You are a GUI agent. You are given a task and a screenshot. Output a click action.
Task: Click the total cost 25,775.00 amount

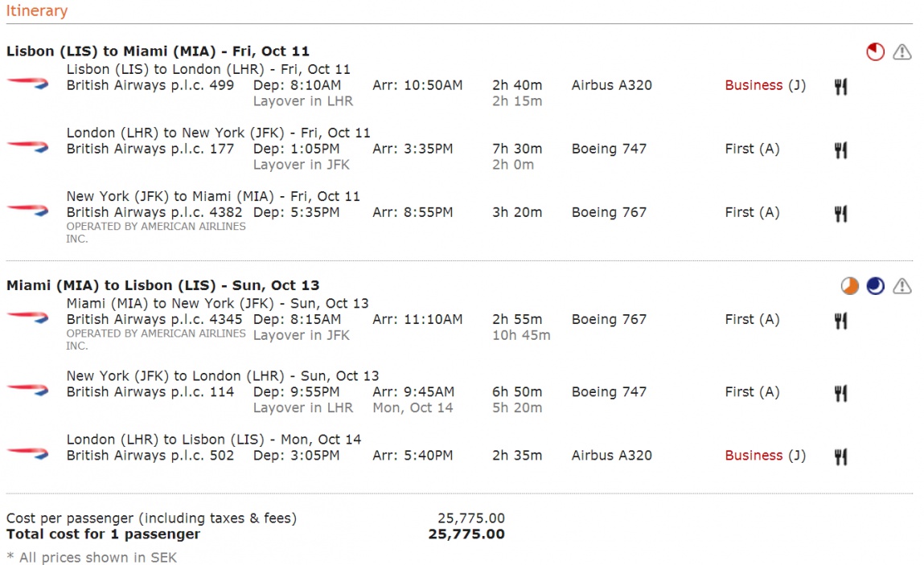pyautogui.click(x=466, y=534)
